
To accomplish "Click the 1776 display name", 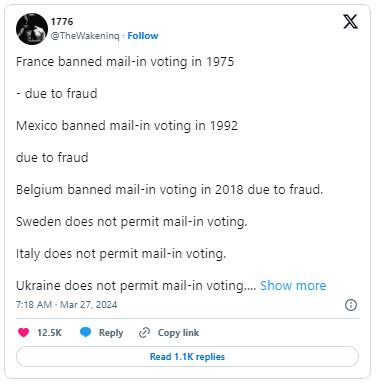I will tap(62, 22).
